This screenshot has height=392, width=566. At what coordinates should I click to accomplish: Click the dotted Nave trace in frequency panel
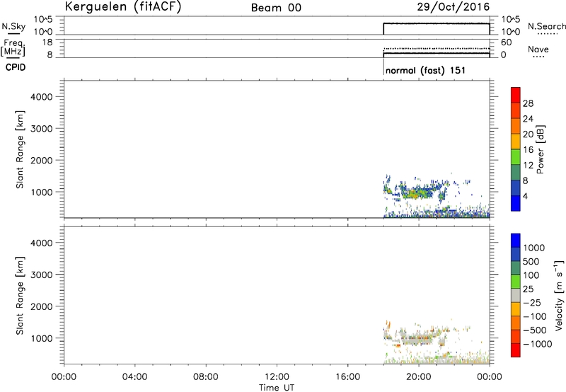(436, 48)
